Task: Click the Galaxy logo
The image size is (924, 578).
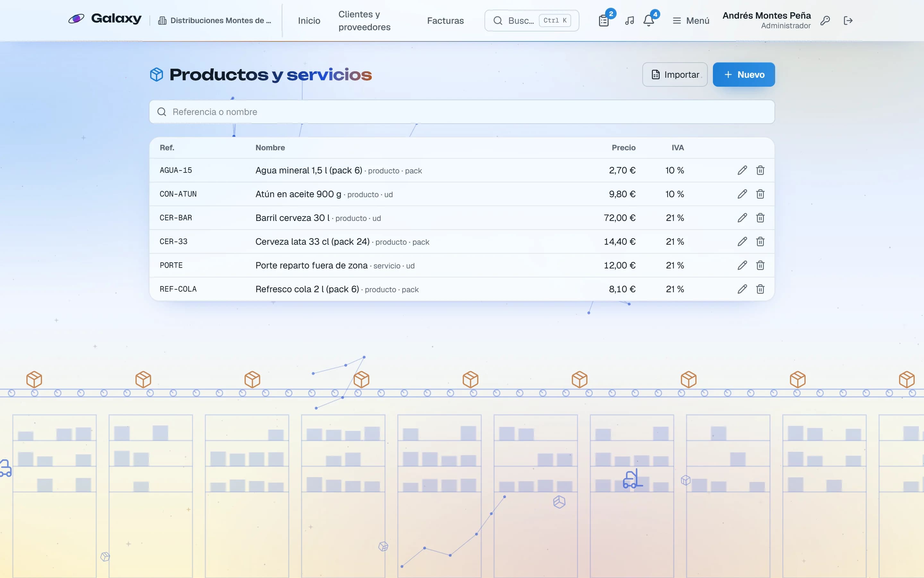Action: (x=105, y=18)
